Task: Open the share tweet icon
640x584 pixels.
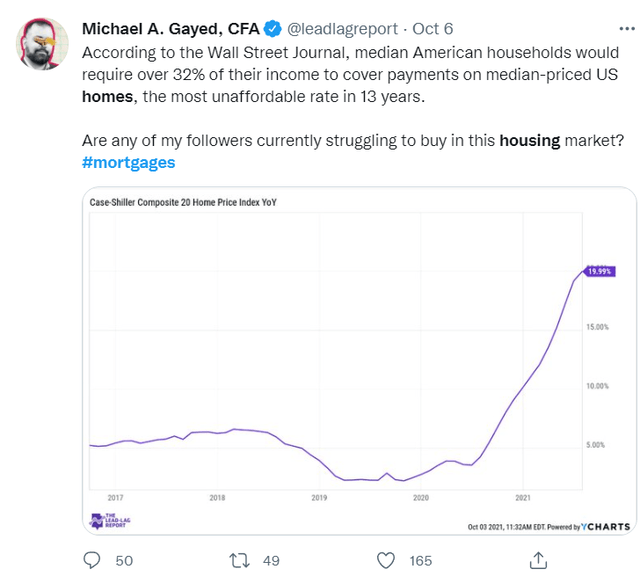Action: point(538,560)
